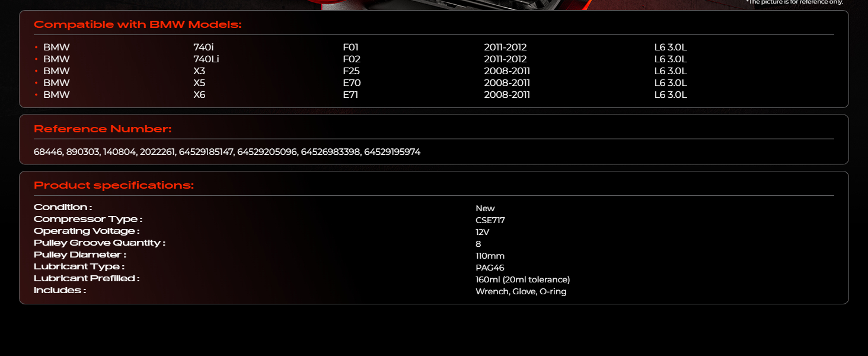
Task: Click 'The picture is for reference only' note
Action: (794, 2)
